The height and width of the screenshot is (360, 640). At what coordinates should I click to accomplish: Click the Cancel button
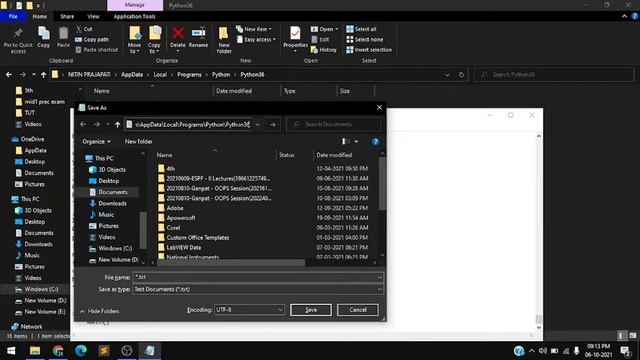click(x=358, y=310)
